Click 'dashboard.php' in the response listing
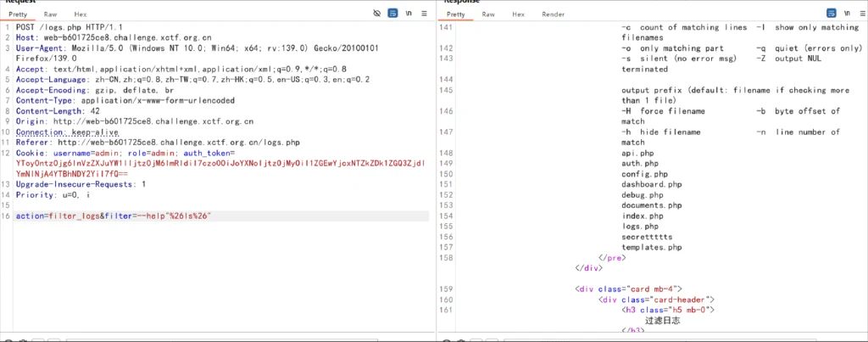The width and height of the screenshot is (868, 342). point(652,185)
